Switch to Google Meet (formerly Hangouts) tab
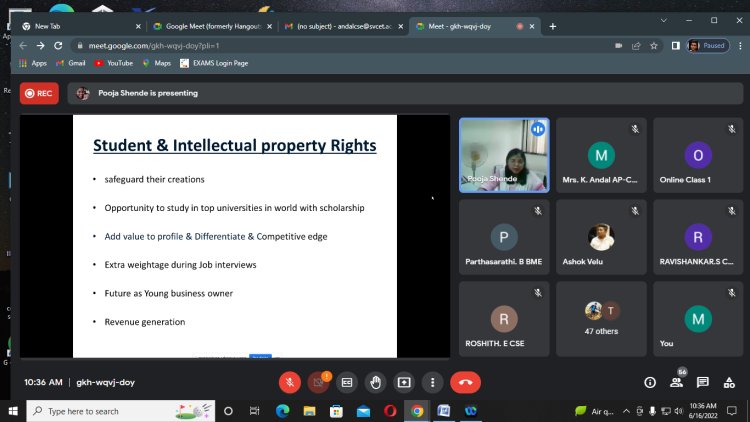Viewport: 750px width, 422px height. [x=213, y=26]
